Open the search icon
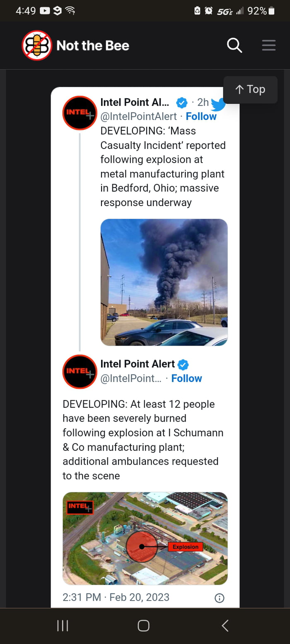This screenshot has width=290, height=644. pos(234,46)
